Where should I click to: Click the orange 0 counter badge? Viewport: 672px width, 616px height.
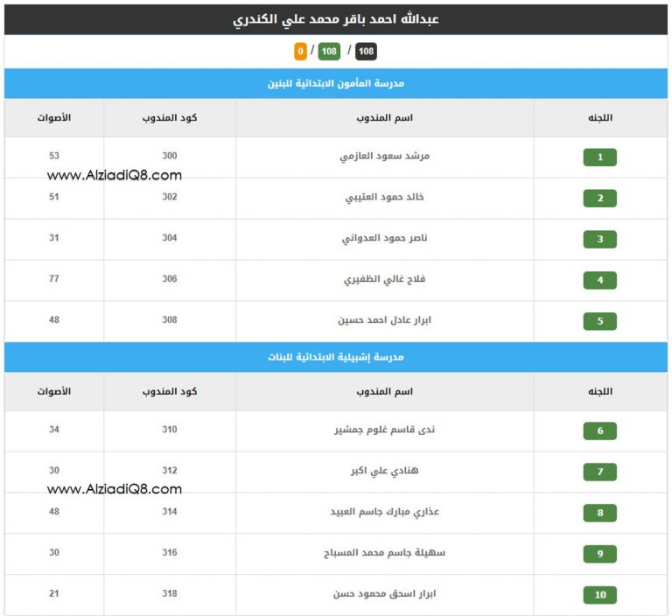(301, 52)
